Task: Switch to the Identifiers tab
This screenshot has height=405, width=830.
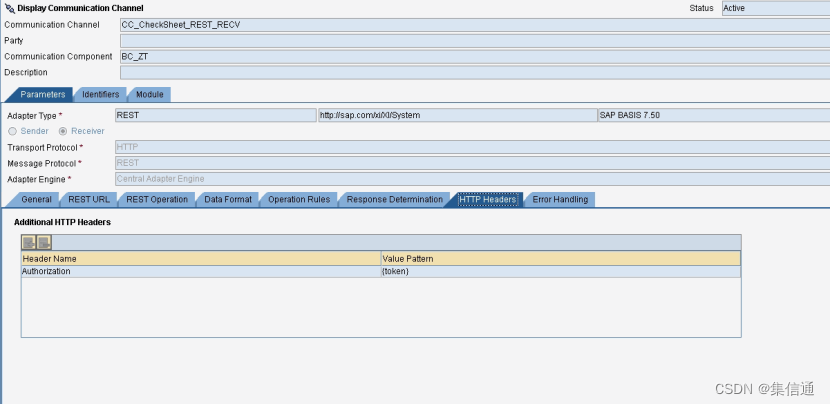Action: coord(101,94)
